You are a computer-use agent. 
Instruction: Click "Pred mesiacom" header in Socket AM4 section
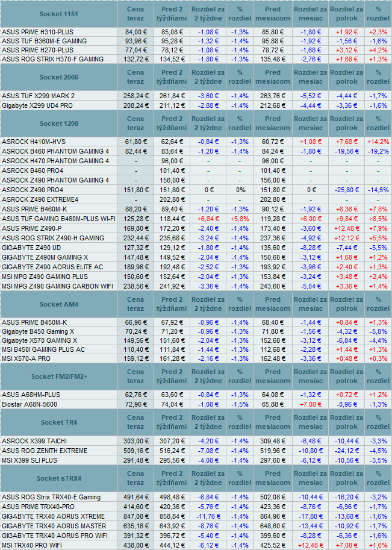(273, 304)
